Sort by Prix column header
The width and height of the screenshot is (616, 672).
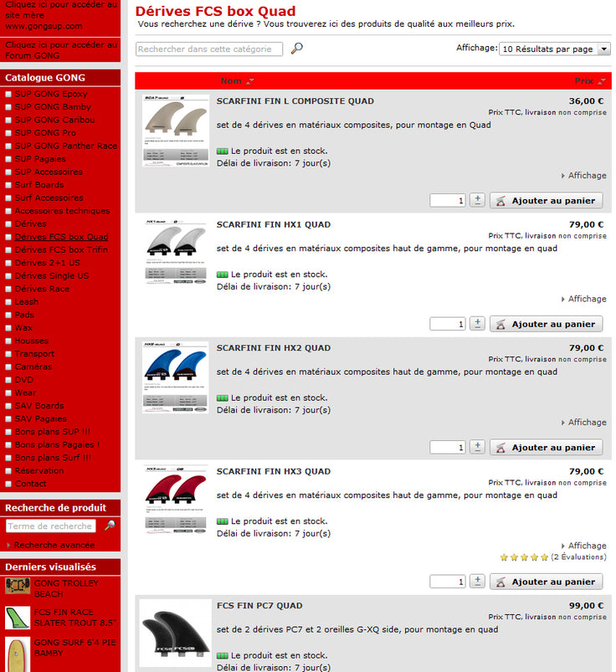(584, 81)
